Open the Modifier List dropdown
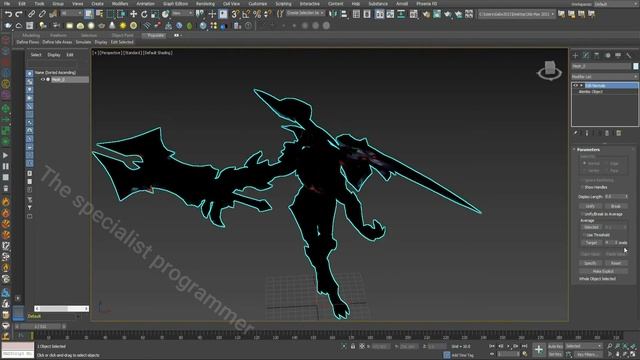Screen dimensions: 640x360 point(604,77)
